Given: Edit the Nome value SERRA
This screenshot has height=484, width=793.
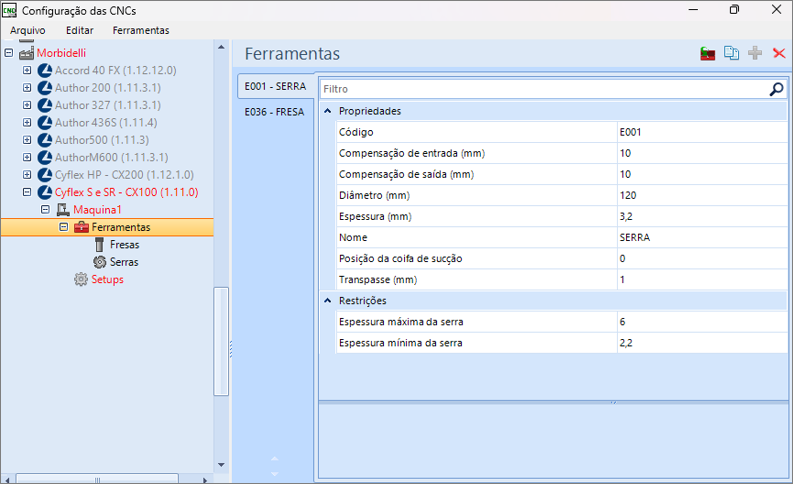Looking at the screenshot, I should (x=702, y=238).
